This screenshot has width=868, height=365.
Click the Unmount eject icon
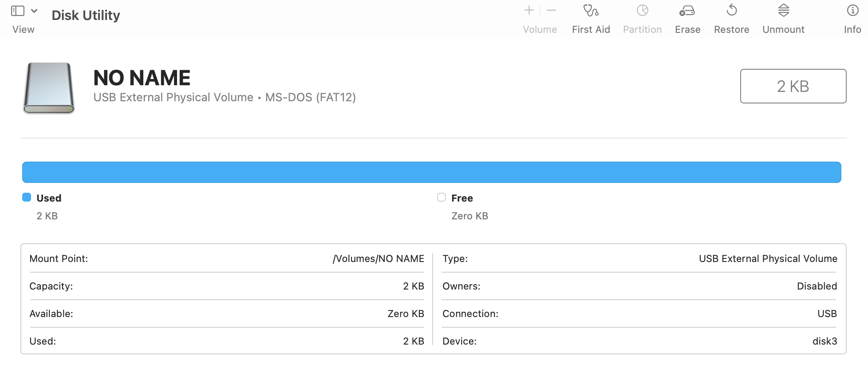click(784, 10)
